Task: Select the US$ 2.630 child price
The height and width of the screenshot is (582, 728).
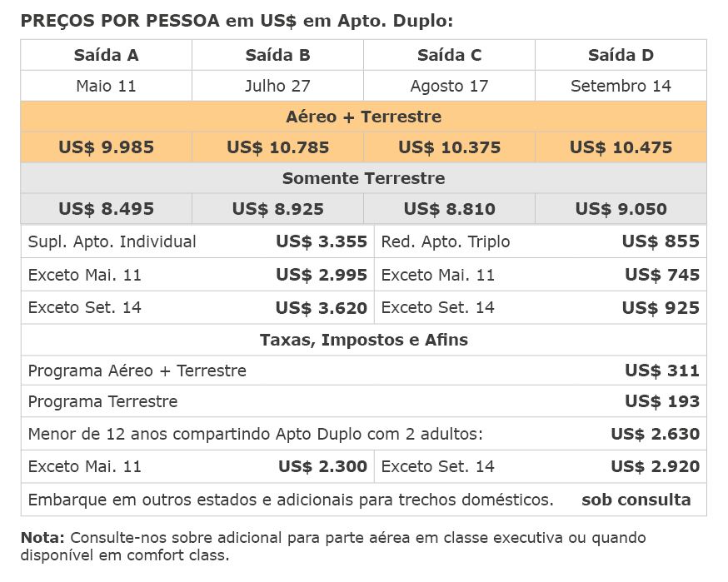Action: (x=655, y=434)
